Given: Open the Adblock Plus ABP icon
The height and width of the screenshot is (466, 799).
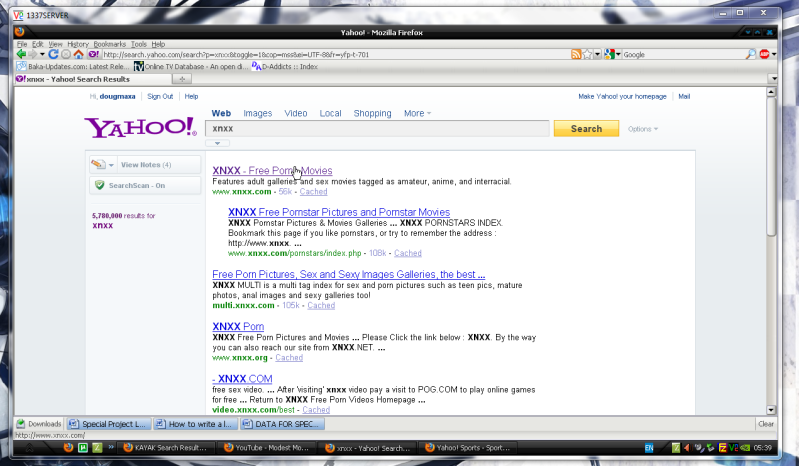Looking at the screenshot, I should point(764,54).
